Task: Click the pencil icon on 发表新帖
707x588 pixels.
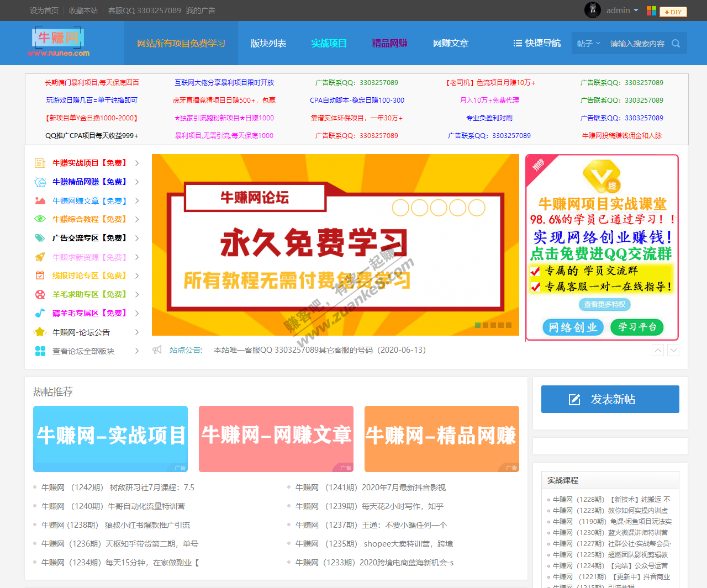Action: click(x=574, y=399)
